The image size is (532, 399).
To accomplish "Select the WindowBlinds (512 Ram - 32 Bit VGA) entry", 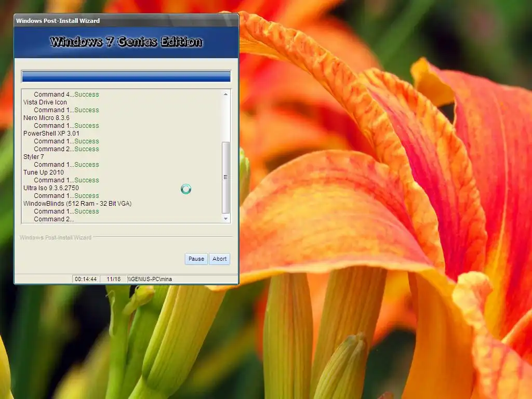I will pyautogui.click(x=77, y=204).
